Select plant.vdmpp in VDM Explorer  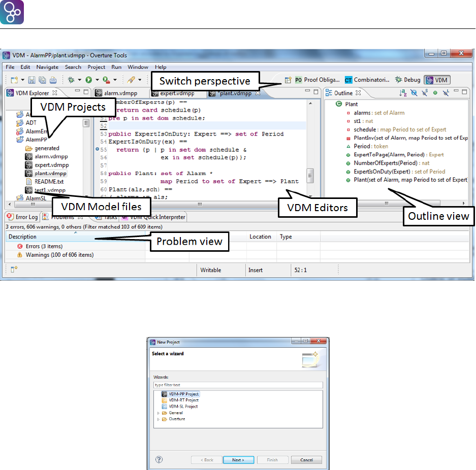pyautogui.click(x=46, y=173)
